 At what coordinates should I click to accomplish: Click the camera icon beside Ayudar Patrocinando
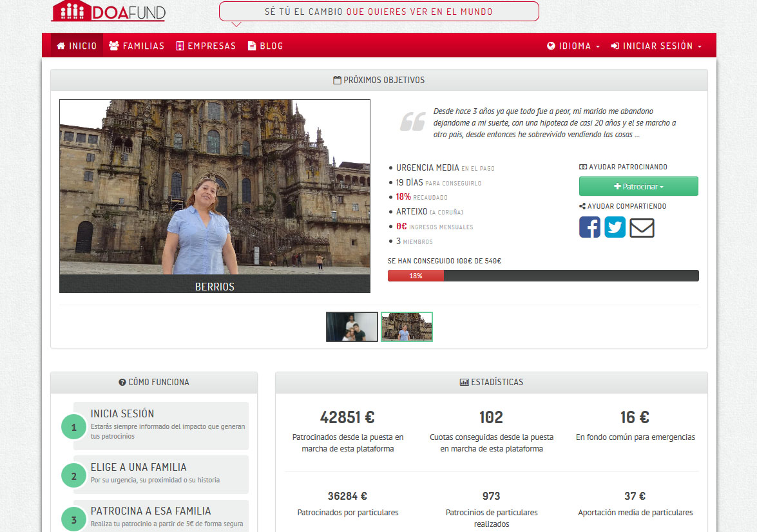pos(582,167)
